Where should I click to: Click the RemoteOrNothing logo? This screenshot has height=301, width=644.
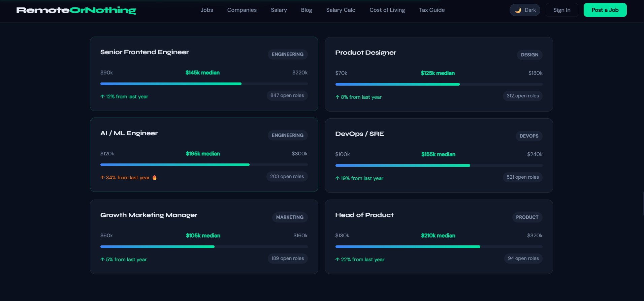click(76, 10)
